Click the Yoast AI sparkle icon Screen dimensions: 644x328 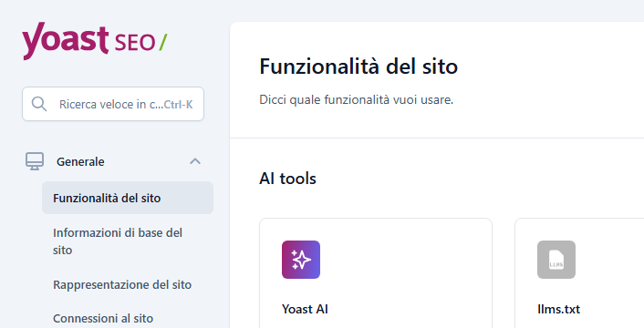tap(301, 260)
